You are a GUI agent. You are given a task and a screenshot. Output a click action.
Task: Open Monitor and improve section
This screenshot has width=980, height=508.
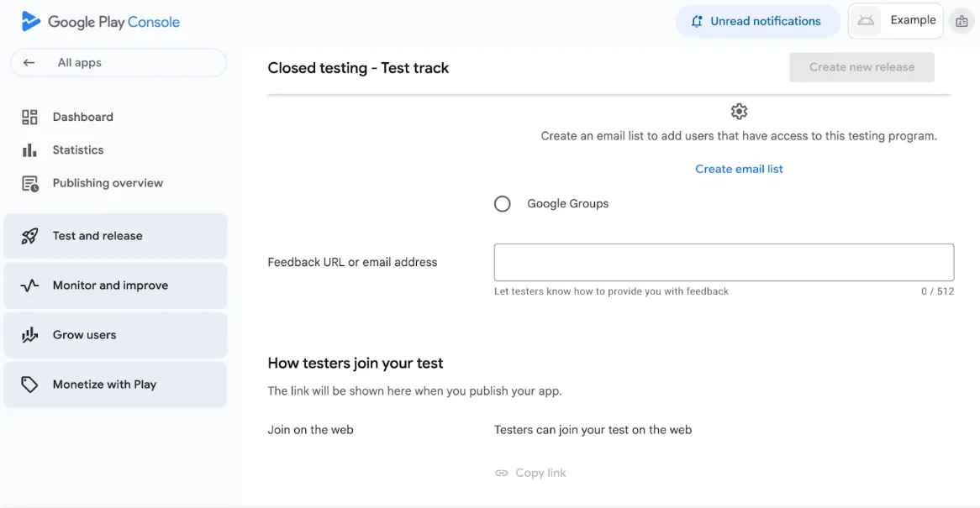(111, 285)
